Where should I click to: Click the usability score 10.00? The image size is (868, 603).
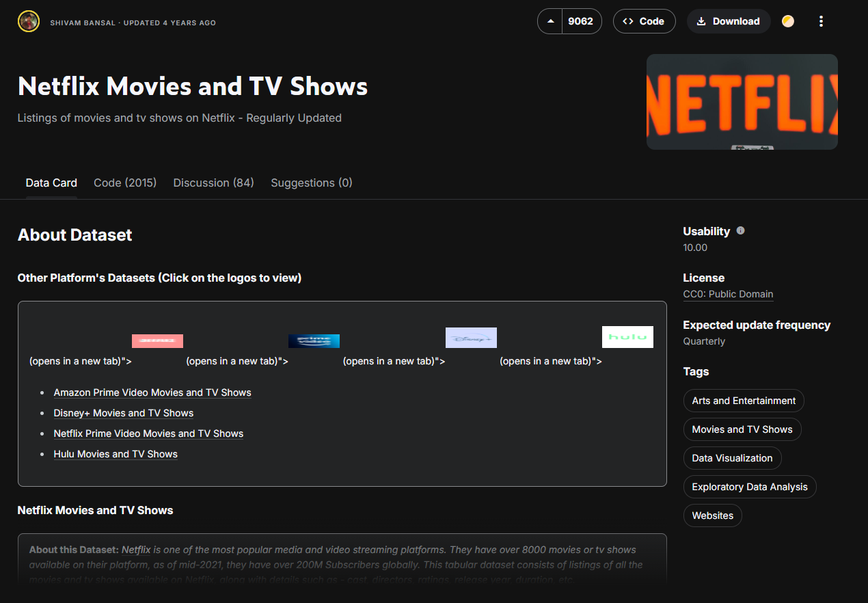tap(695, 247)
